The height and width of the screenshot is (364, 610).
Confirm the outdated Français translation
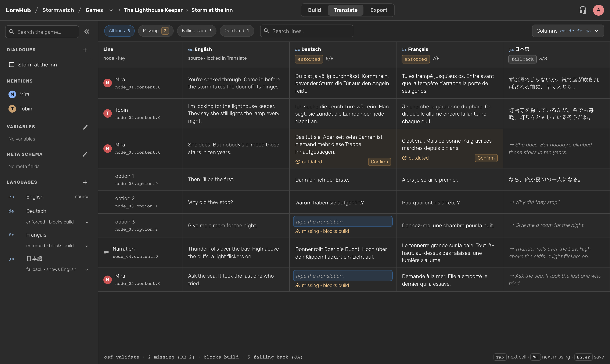[486, 158]
